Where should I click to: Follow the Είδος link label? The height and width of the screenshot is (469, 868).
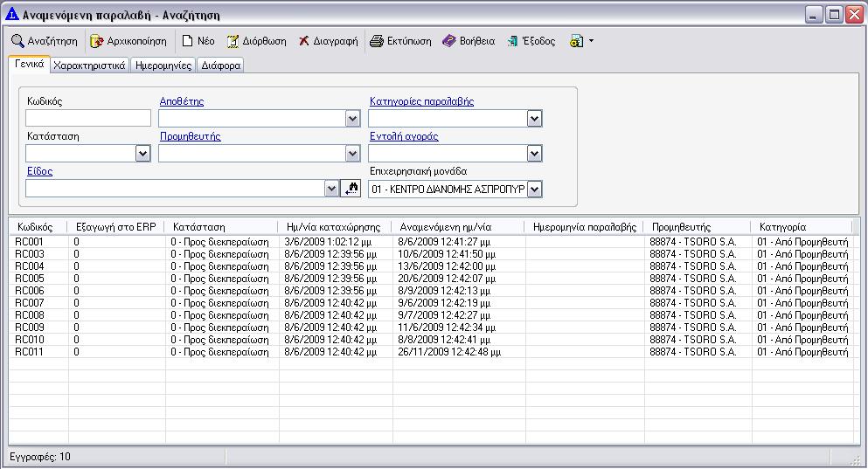[40, 171]
